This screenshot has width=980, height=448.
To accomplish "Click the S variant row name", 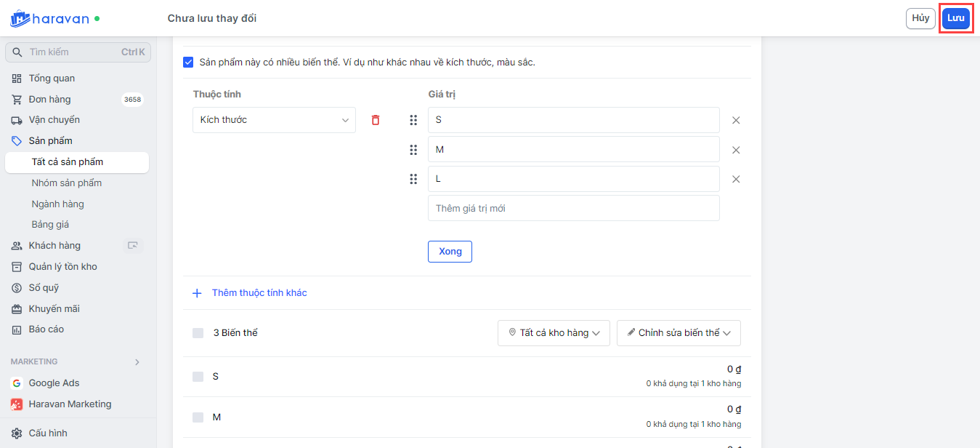I will point(216,377).
